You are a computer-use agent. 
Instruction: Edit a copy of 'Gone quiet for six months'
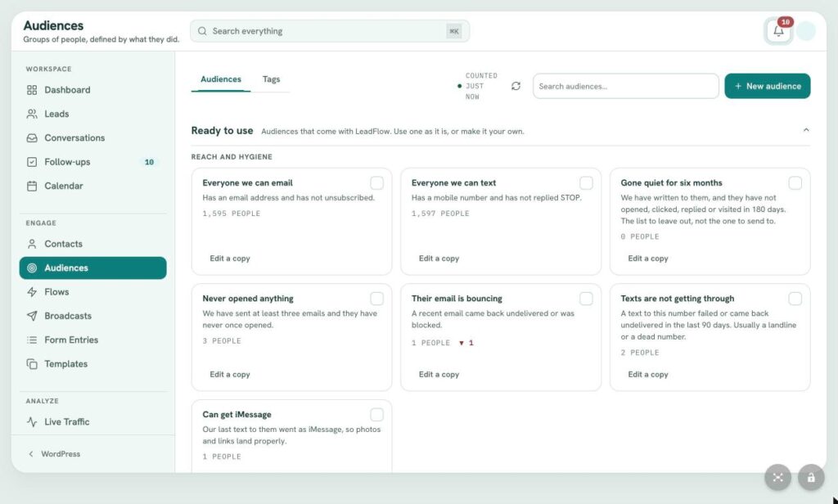(x=648, y=259)
